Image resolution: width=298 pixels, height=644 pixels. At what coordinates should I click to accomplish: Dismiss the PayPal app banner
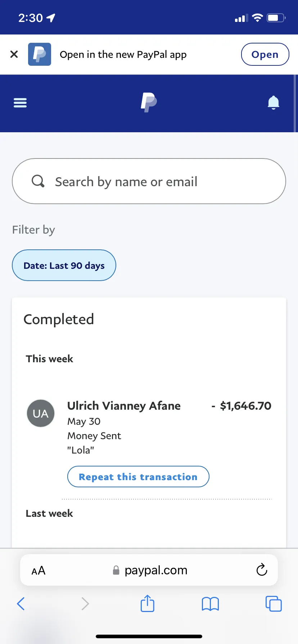(x=14, y=54)
